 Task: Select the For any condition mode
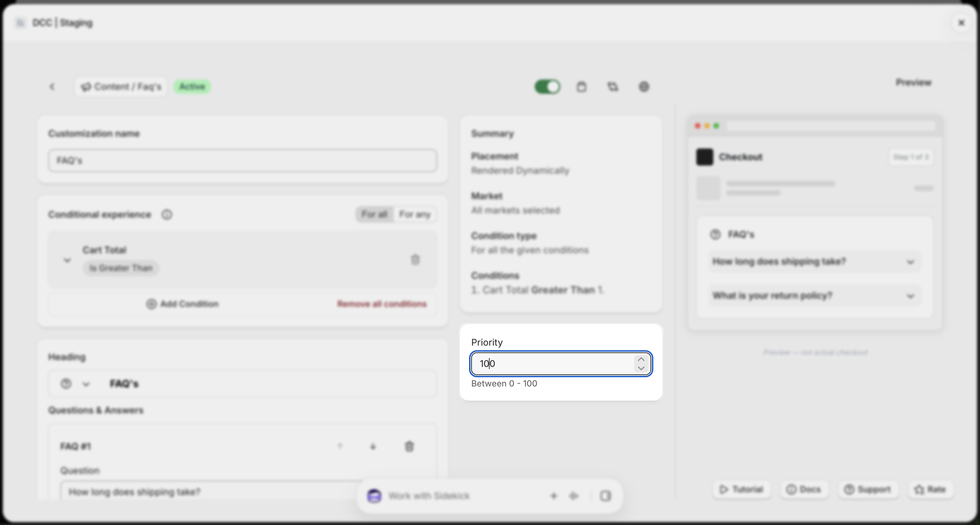[415, 214]
